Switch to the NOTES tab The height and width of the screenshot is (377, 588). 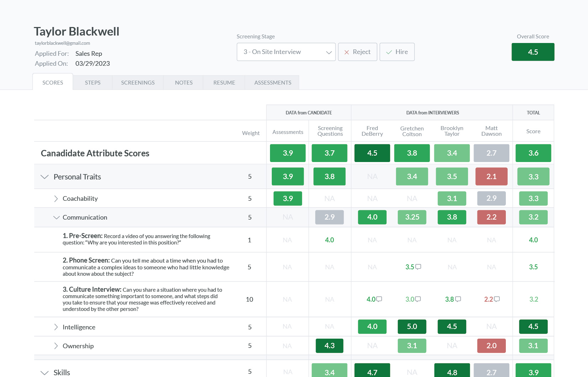(x=183, y=82)
